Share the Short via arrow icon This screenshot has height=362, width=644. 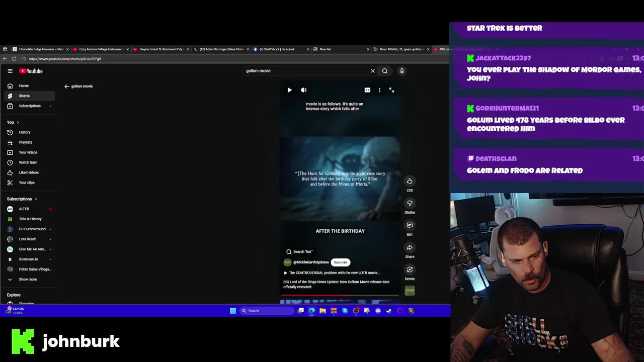(x=410, y=247)
